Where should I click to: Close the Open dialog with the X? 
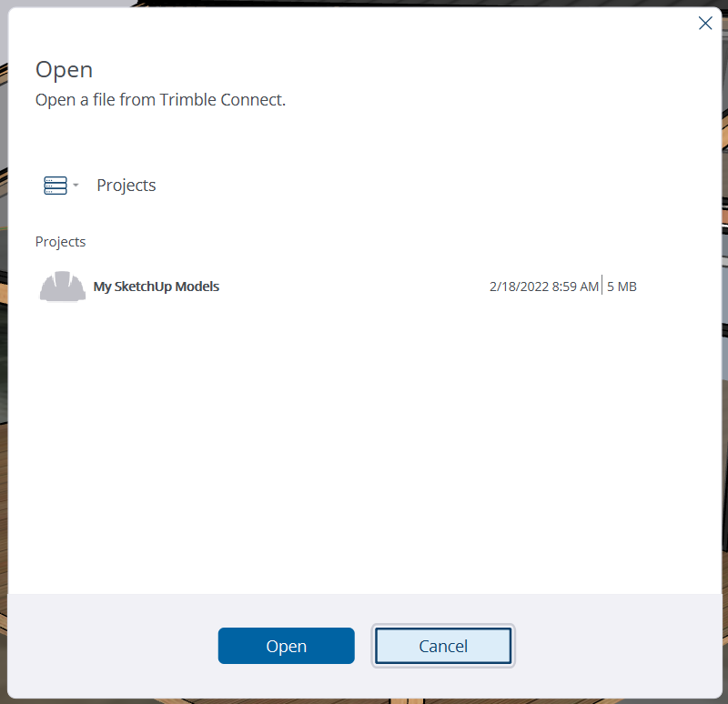point(705,24)
